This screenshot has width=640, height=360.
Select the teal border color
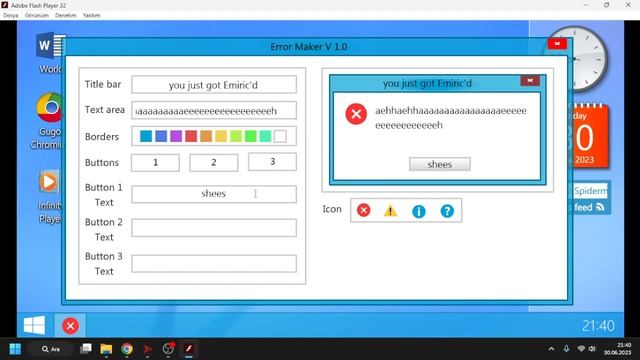[x=265, y=136]
